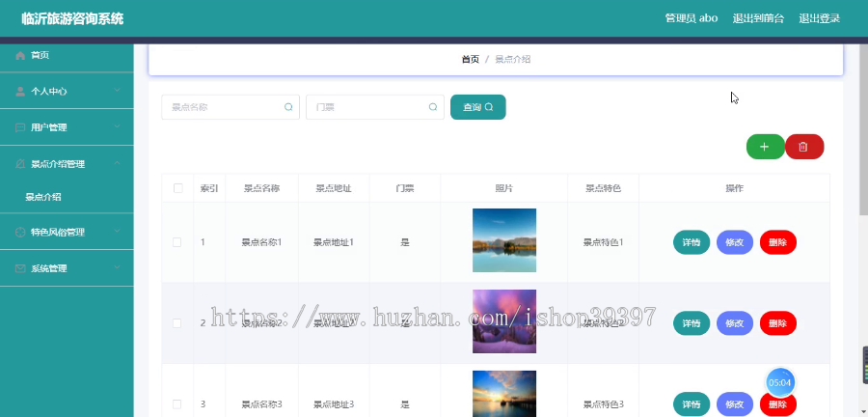Click 删除 in row 2
Screen dimensions: 868x417
point(777,322)
